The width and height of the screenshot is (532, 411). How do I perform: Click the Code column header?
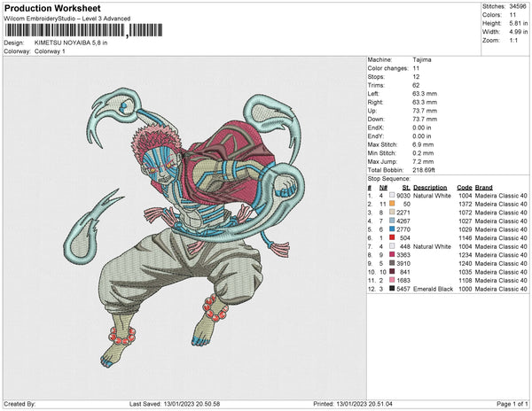point(464,188)
